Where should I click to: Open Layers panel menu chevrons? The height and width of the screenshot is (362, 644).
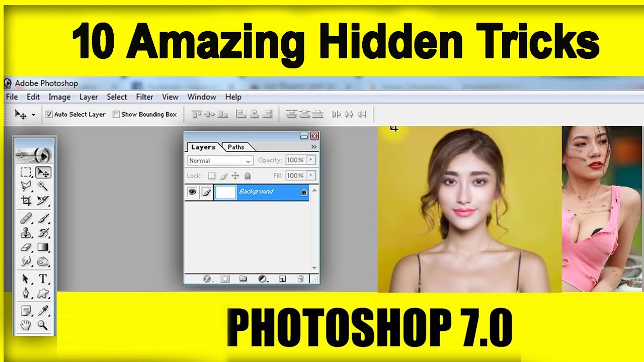pos(314,147)
